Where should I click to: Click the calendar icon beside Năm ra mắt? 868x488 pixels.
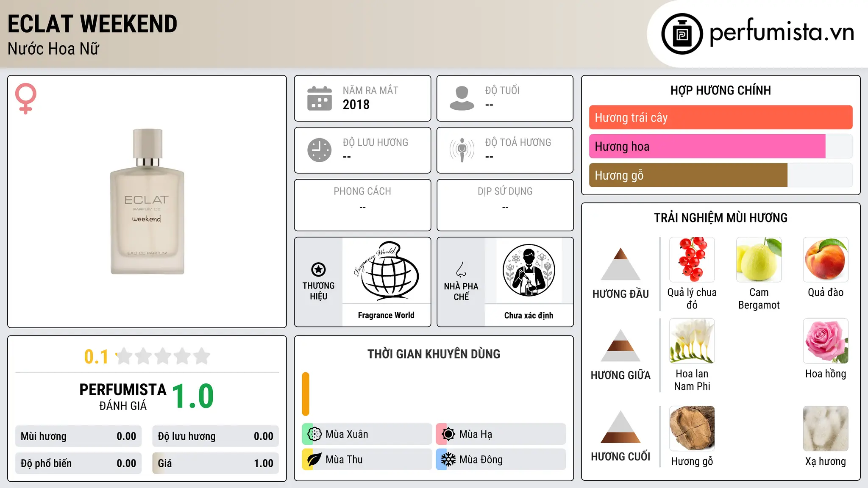[x=320, y=98]
